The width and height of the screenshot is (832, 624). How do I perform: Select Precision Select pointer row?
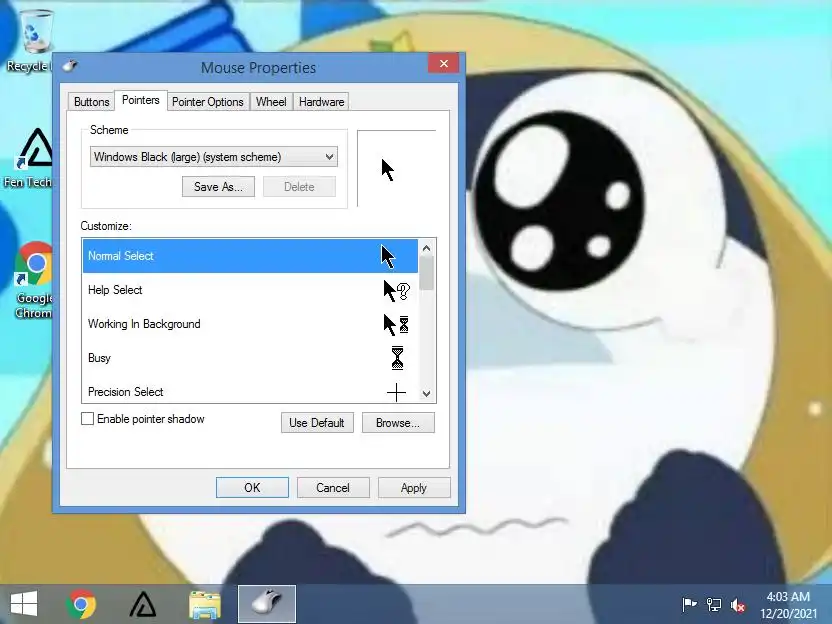coord(250,389)
